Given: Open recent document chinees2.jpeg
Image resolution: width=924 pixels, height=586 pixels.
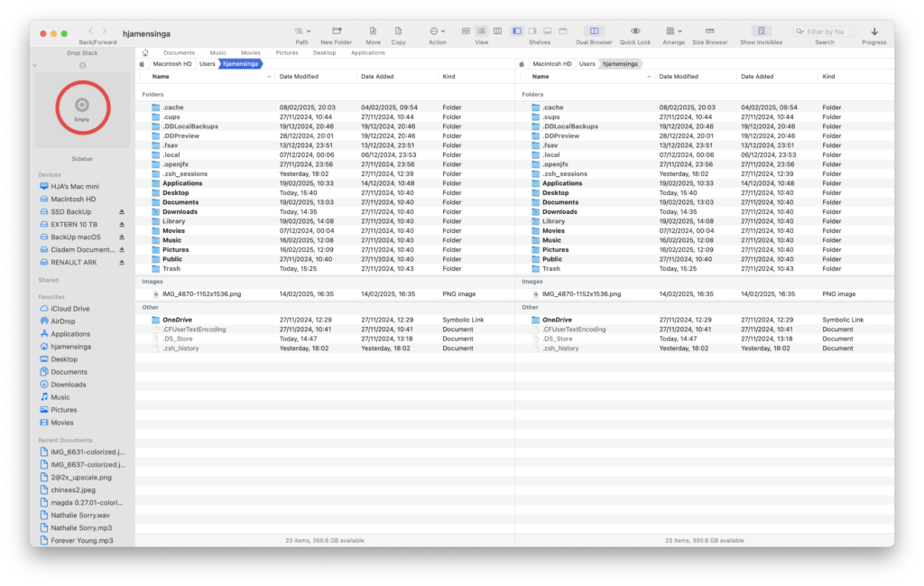Looking at the screenshot, I should click(72, 490).
